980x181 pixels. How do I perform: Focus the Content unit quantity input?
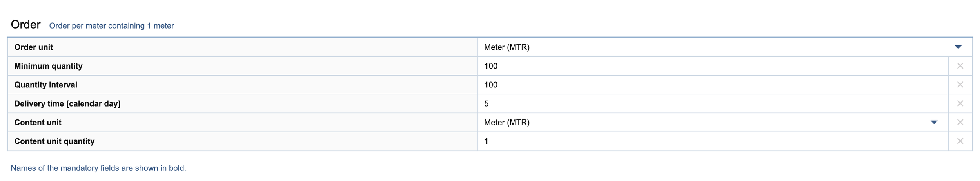pyautogui.click(x=712, y=141)
